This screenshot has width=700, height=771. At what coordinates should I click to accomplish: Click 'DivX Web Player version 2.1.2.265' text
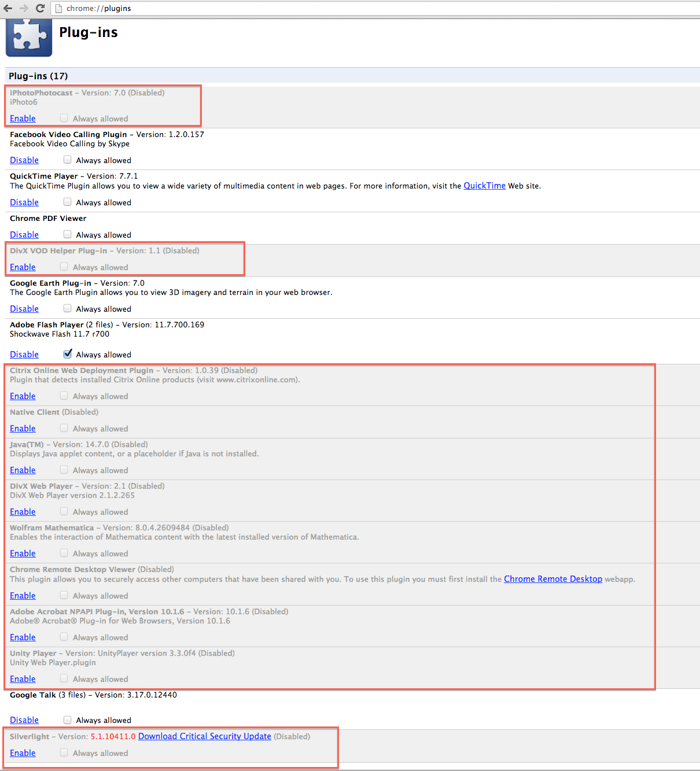pyautogui.click(x=72, y=495)
